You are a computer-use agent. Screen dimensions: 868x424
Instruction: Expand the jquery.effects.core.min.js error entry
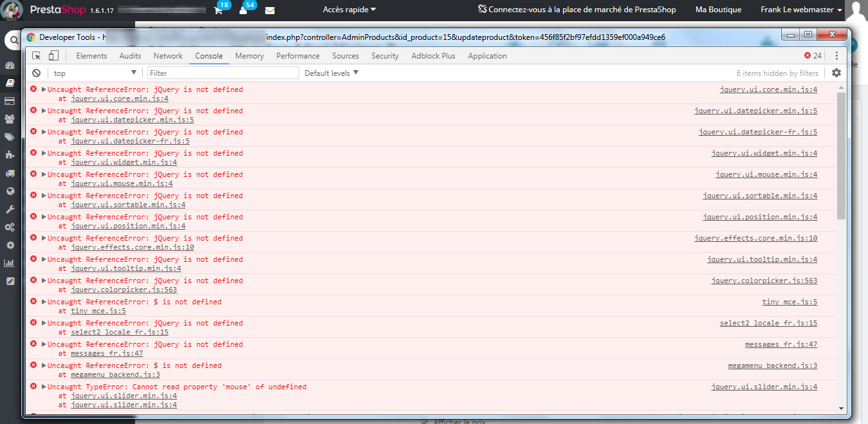tap(44, 238)
